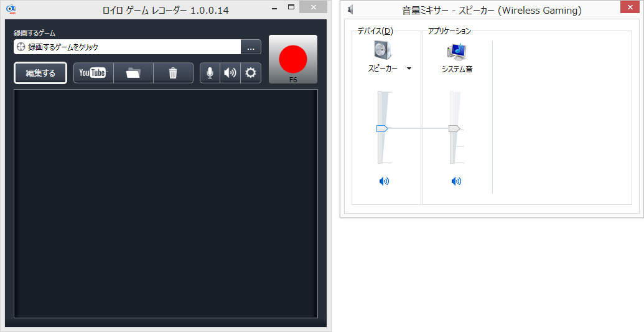Open the recordings folder icon
The image size is (644, 332).
tap(133, 73)
